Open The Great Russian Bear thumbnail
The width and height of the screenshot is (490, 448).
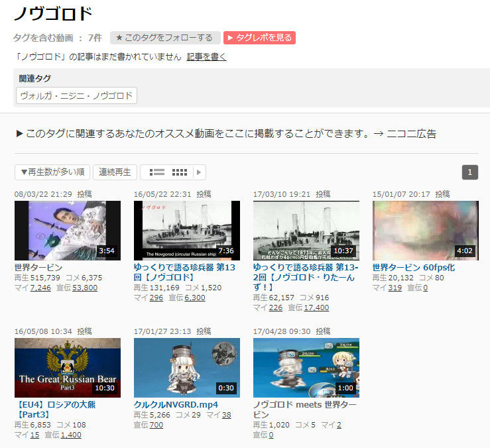click(68, 368)
